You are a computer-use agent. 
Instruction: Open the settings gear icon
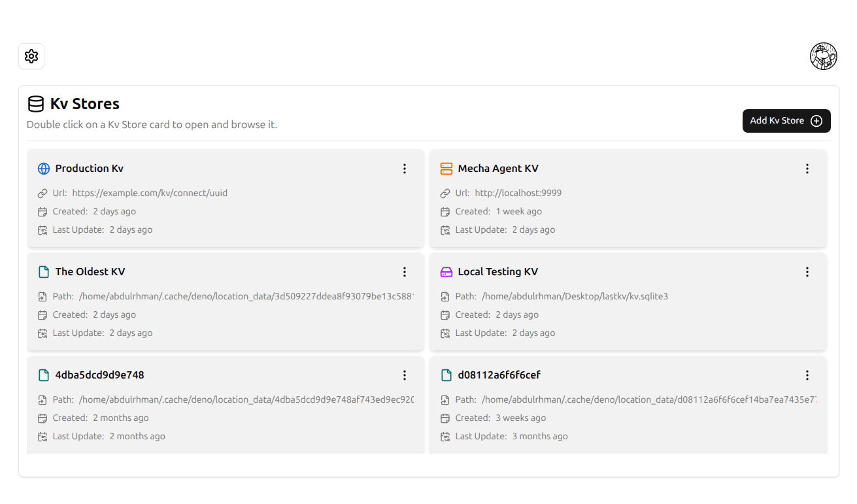(x=31, y=56)
